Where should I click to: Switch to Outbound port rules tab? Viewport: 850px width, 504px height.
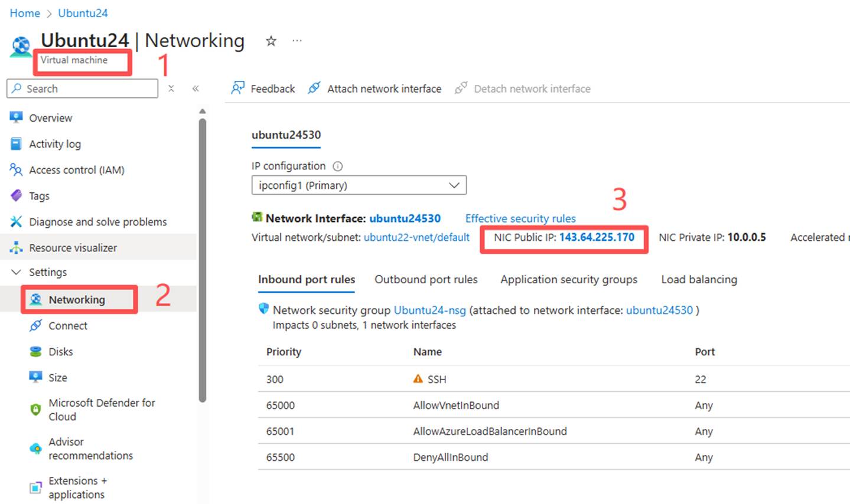point(426,280)
